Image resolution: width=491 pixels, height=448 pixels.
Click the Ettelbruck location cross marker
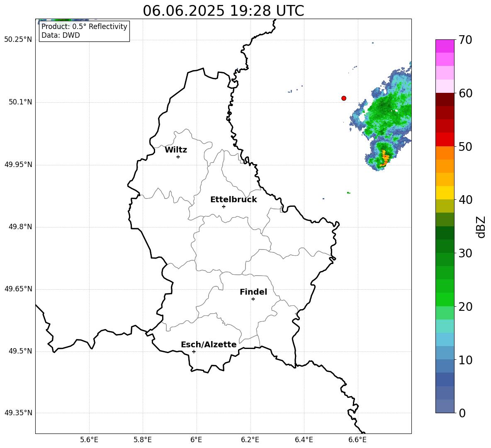224,206
